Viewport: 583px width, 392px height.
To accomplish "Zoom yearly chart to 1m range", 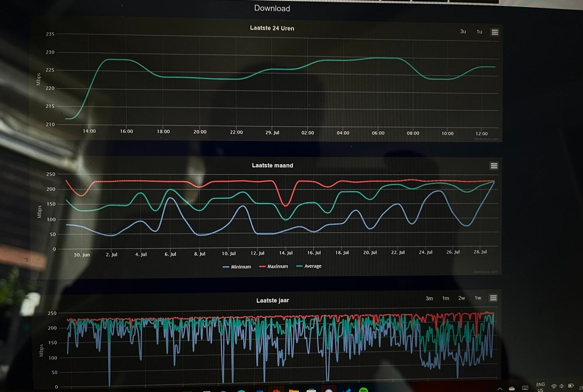I will pos(445,298).
